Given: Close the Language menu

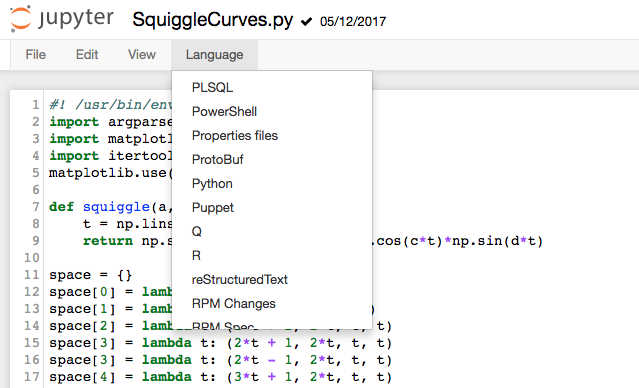Looking at the screenshot, I should click(x=214, y=55).
